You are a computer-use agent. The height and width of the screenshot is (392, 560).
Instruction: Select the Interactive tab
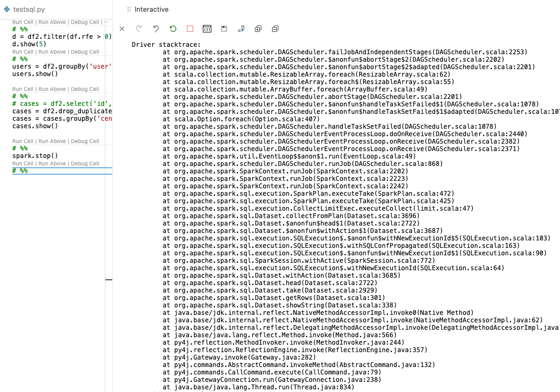(x=151, y=10)
